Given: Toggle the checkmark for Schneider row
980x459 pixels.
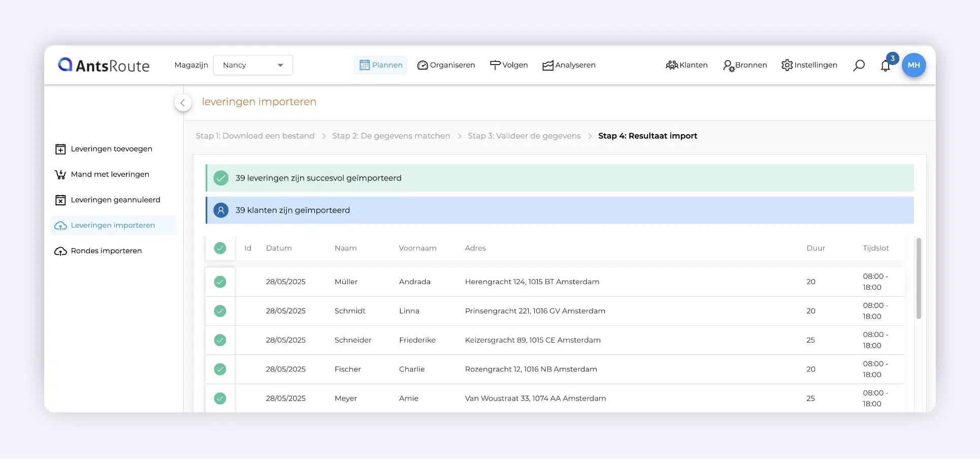Looking at the screenshot, I should [220, 340].
